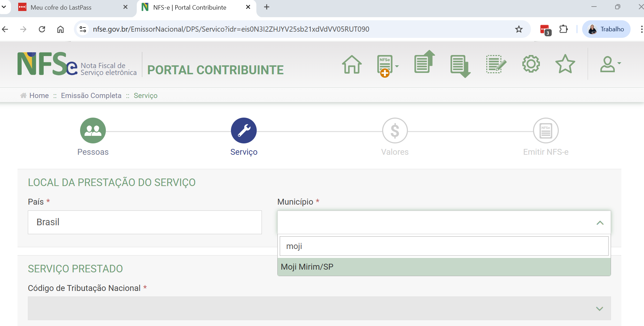Open the issued notes upload icon
This screenshot has width=644, height=326.
click(x=424, y=63)
